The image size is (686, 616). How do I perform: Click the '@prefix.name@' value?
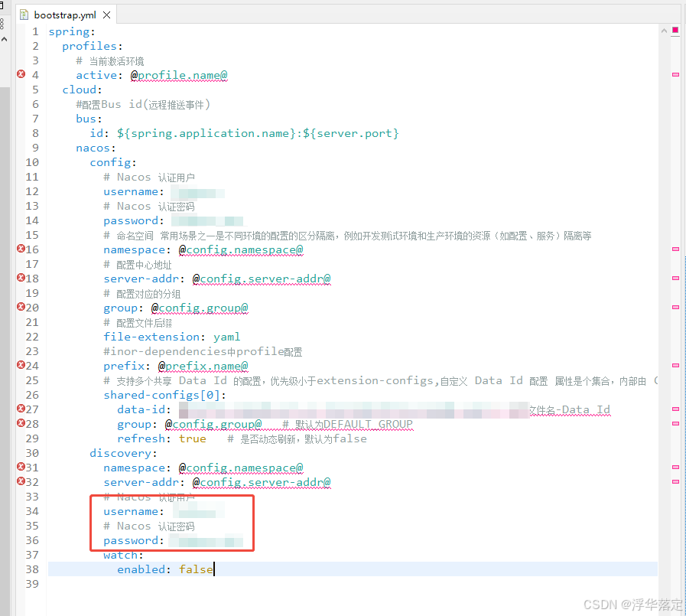[x=203, y=366]
